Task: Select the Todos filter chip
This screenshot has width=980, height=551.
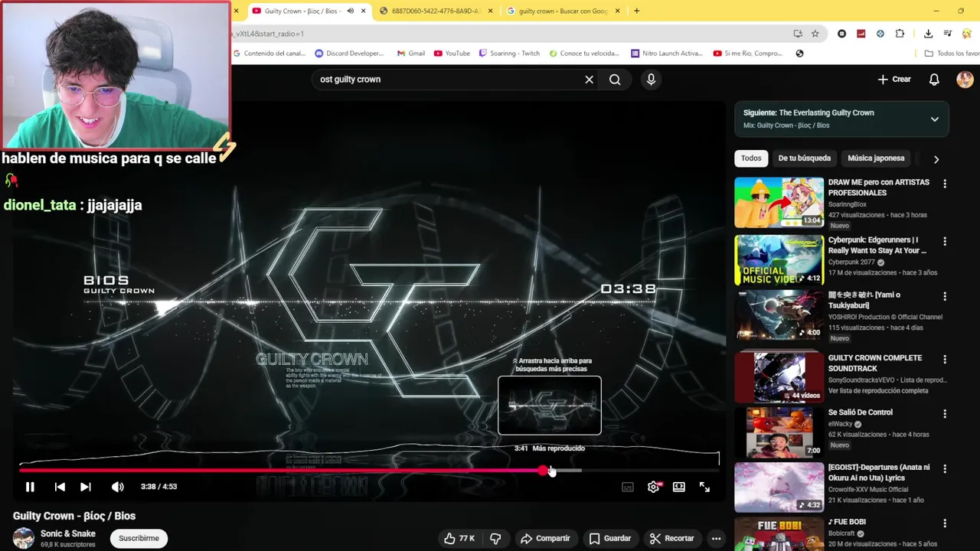Action: (x=751, y=158)
